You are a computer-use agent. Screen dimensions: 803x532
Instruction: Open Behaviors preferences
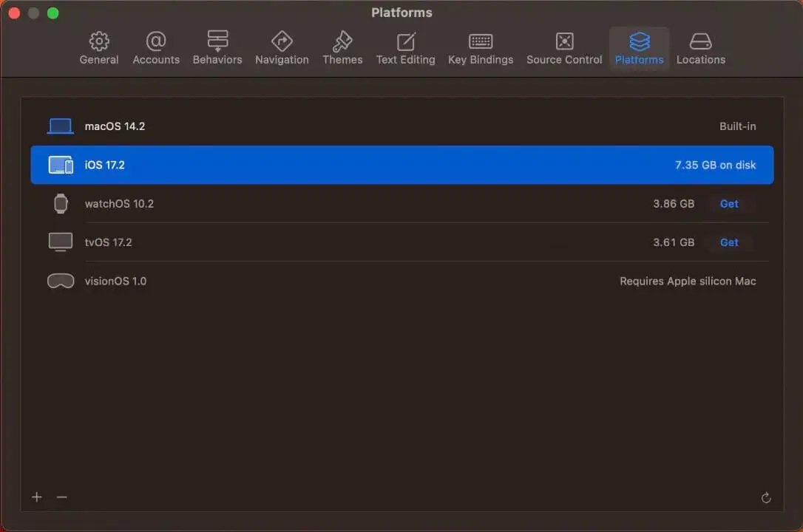pyautogui.click(x=217, y=49)
